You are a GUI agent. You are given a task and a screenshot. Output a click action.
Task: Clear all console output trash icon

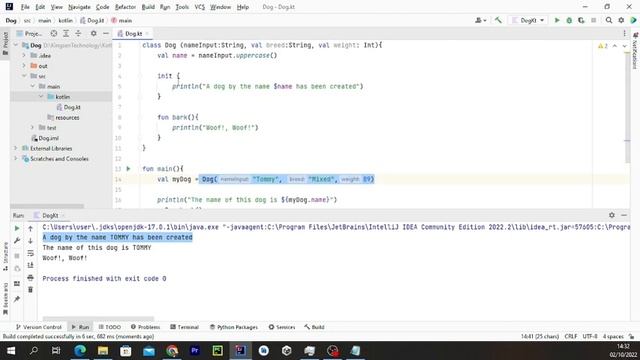tap(30, 290)
